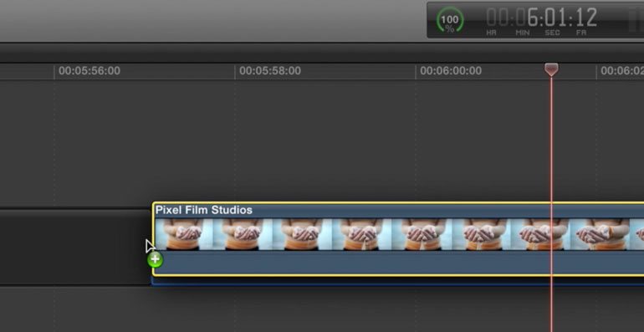Click ruler at 00:06:00:00 mark
The image size is (644, 332).
pos(451,71)
